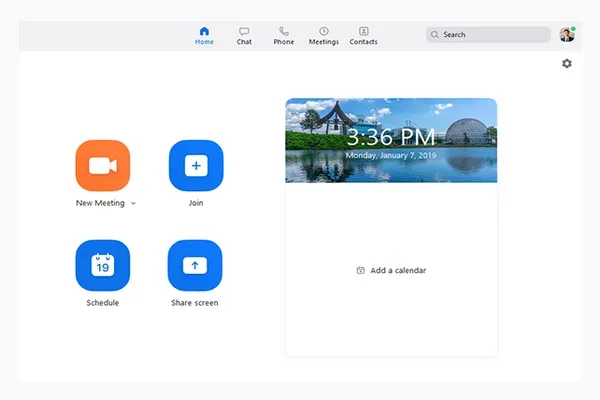Click the Schedule label text
600x400 pixels.
coord(103,303)
